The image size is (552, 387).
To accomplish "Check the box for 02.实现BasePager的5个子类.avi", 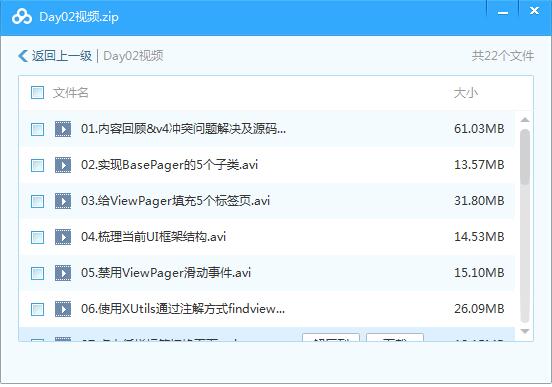I will 37,165.
